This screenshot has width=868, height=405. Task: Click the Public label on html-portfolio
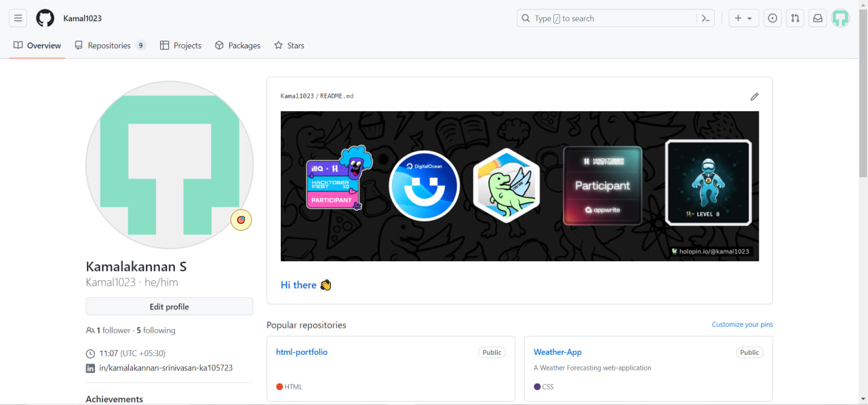pyautogui.click(x=492, y=352)
